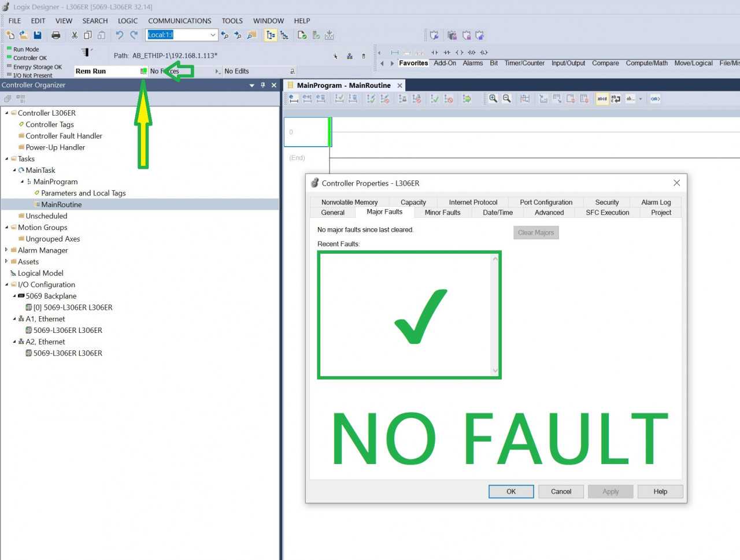The image size is (740, 560).
Task: Click the Verify Controller icon
Action: coord(316,35)
